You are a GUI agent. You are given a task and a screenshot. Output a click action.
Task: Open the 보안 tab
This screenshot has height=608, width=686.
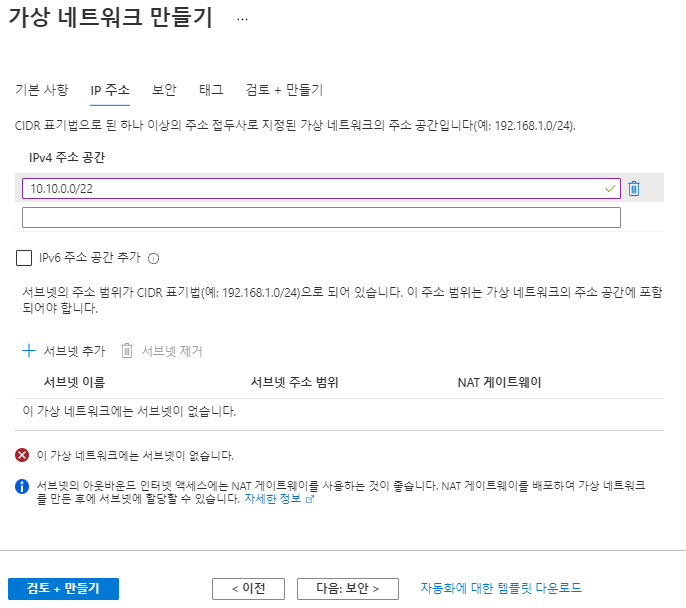164,90
